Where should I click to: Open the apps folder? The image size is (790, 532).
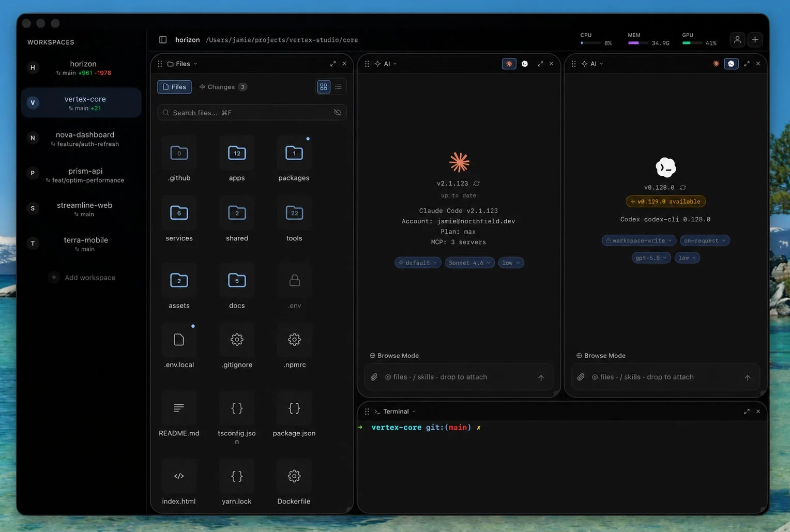237,160
